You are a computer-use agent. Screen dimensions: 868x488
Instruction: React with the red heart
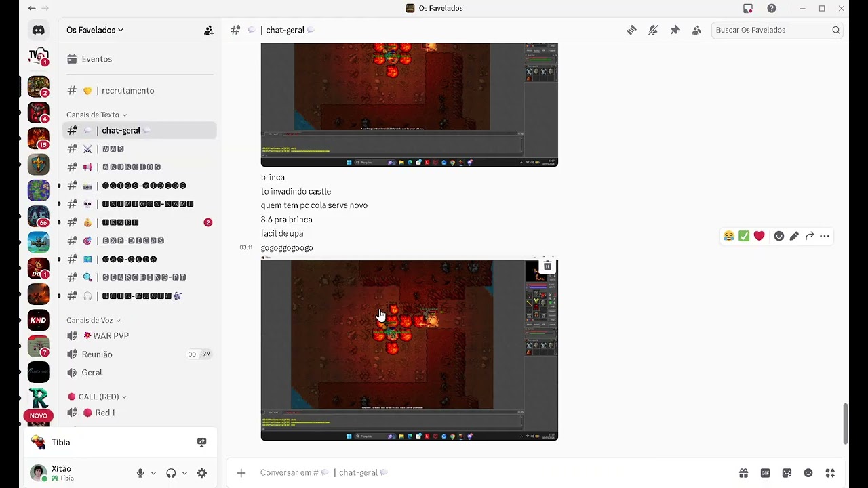tap(759, 236)
